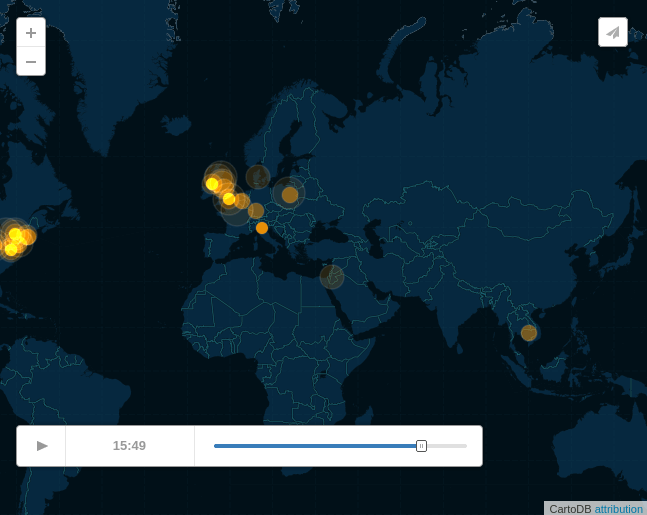647x515 pixels.
Task: Click the blue filled part of the time slider
Action: point(315,446)
